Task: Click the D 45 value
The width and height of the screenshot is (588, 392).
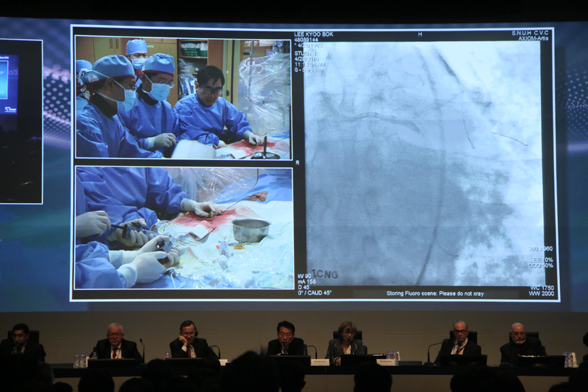Action: (x=303, y=287)
